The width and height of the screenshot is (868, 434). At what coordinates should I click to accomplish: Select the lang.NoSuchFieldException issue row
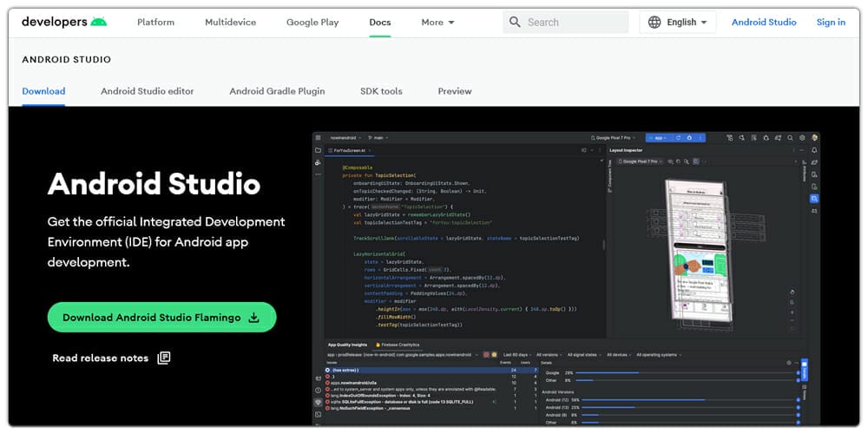(x=431, y=408)
